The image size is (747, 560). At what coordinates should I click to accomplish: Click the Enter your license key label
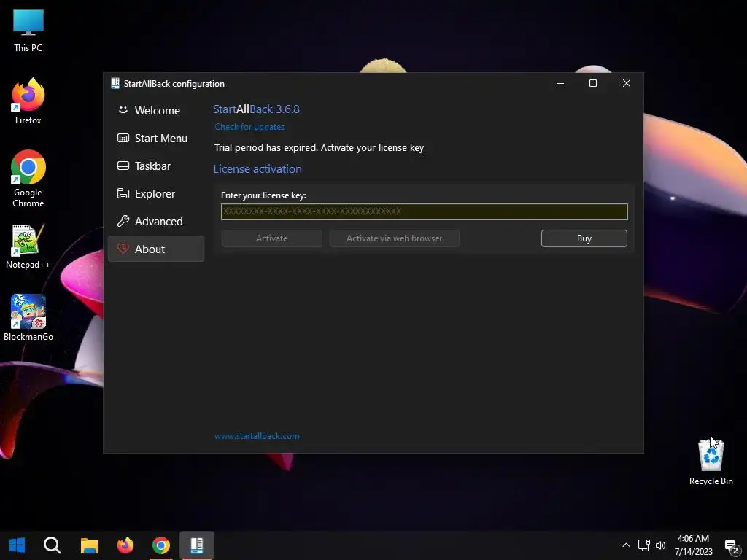[263, 195]
